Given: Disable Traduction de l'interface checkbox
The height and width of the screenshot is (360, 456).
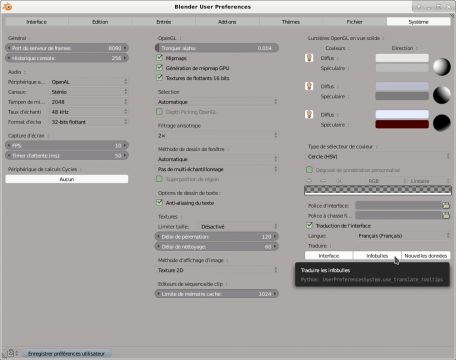Looking at the screenshot, I should (x=309, y=226).
